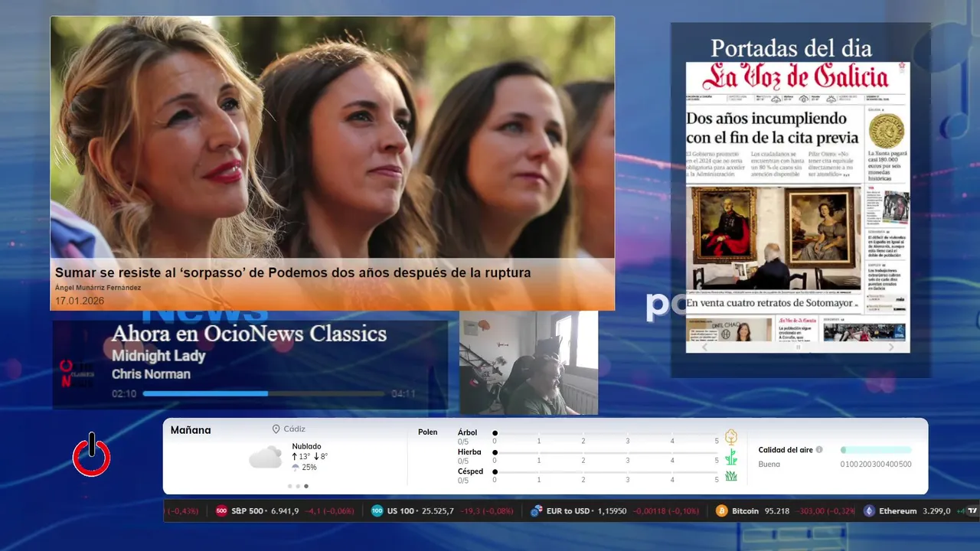
Task: Click the Hierba pollen level slider
Action: coord(606,453)
